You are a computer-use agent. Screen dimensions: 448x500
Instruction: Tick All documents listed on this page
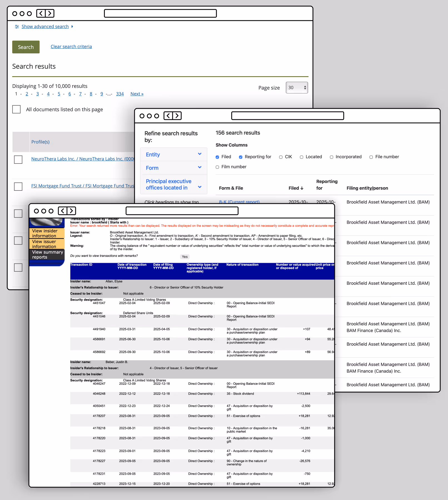(16, 109)
